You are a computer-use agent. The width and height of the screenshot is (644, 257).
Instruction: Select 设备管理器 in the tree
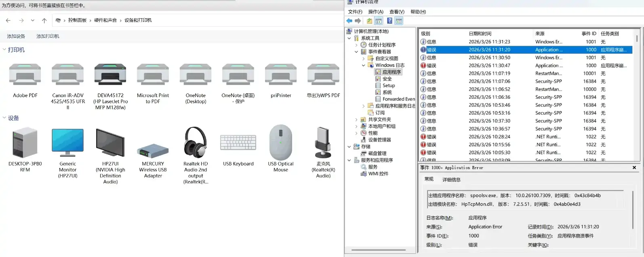(379, 140)
